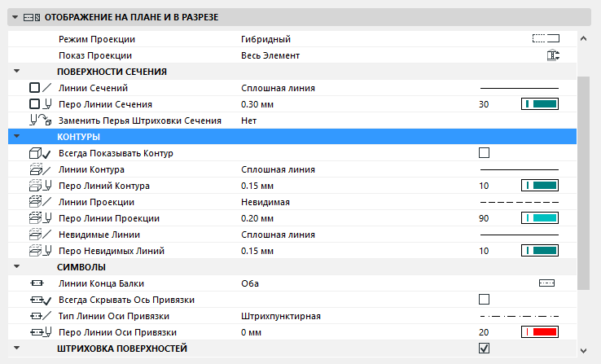Click the Перо Линии Оси Привязки icon

click(x=40, y=332)
